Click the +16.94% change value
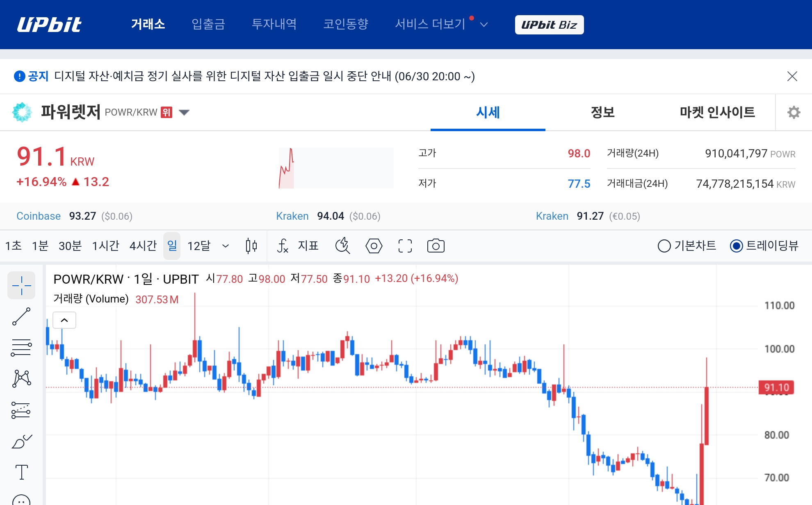The image size is (812, 505). [x=41, y=182]
